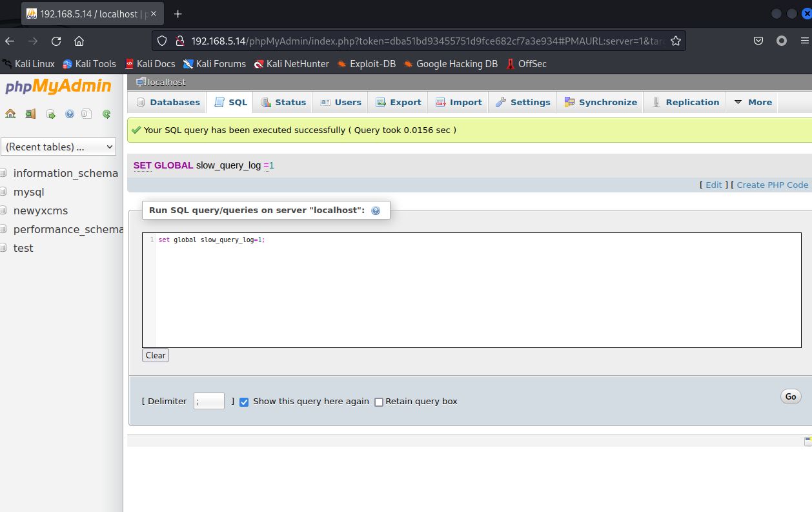
Task: Switch to the Databases tab
Action: click(168, 102)
